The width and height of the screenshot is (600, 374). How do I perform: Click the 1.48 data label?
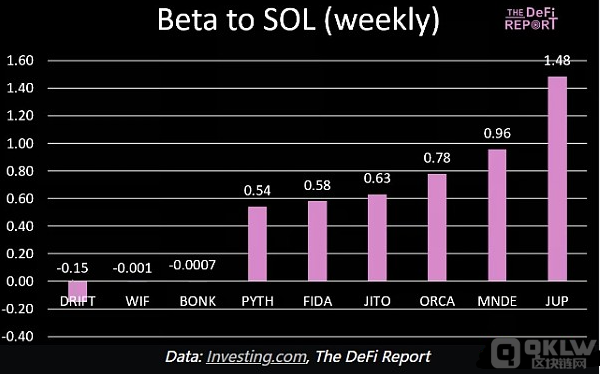point(557,60)
